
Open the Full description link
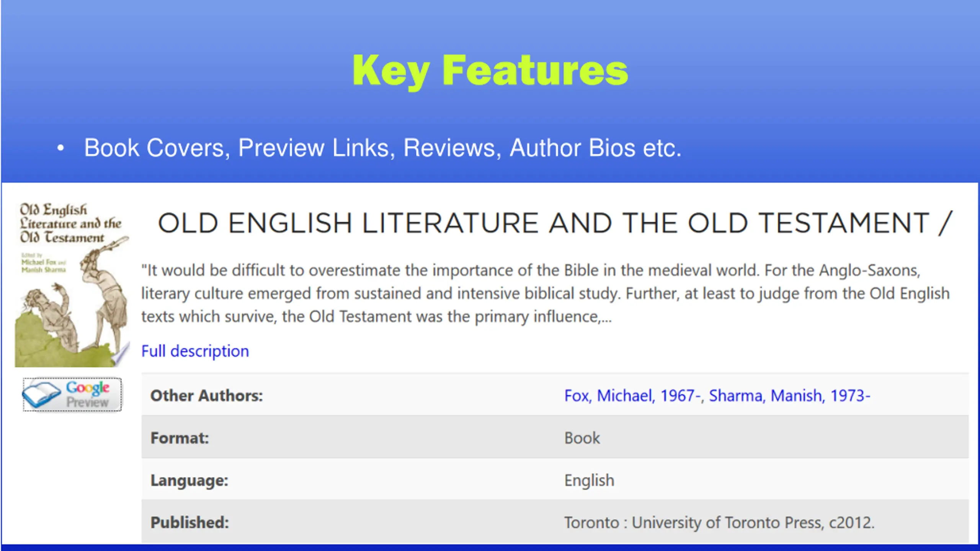click(x=195, y=351)
